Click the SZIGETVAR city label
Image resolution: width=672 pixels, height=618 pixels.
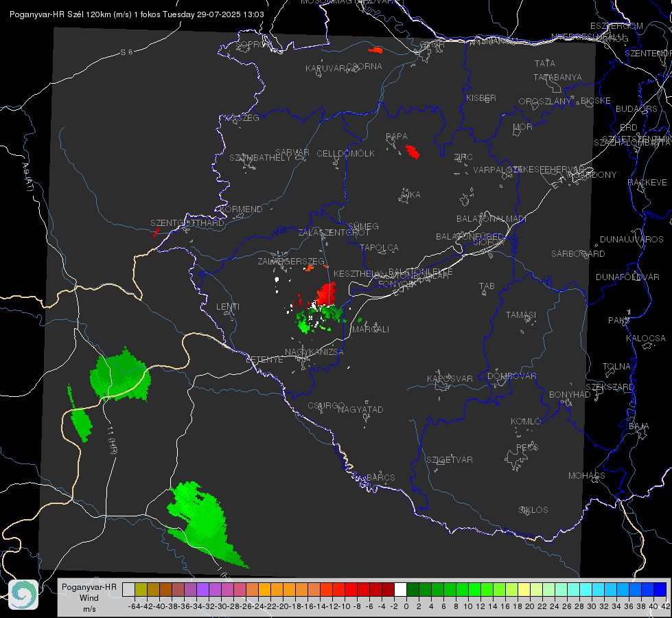point(450,460)
